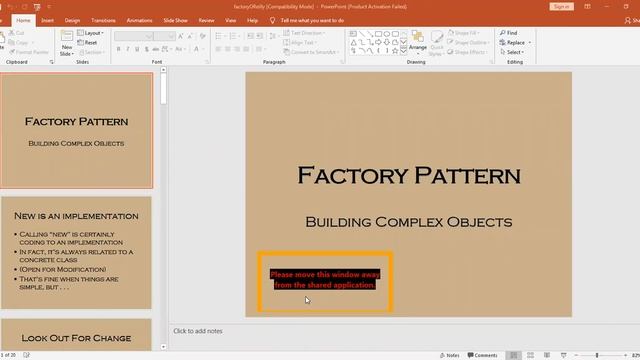This screenshot has width=640, height=360.
Task: Click the Arrange button
Action: [418, 42]
